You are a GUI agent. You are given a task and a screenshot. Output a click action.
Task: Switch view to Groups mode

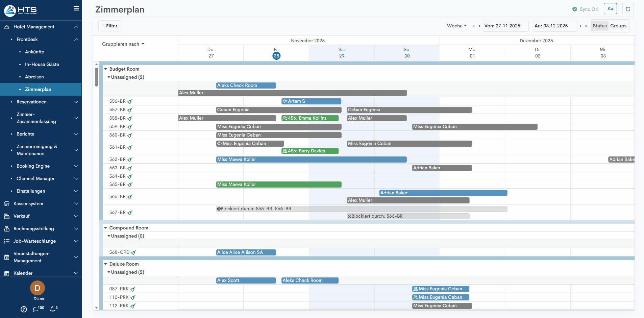point(618,26)
